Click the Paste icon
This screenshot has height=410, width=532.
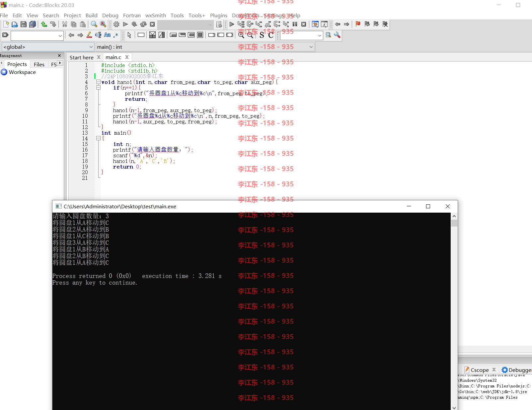click(83, 24)
